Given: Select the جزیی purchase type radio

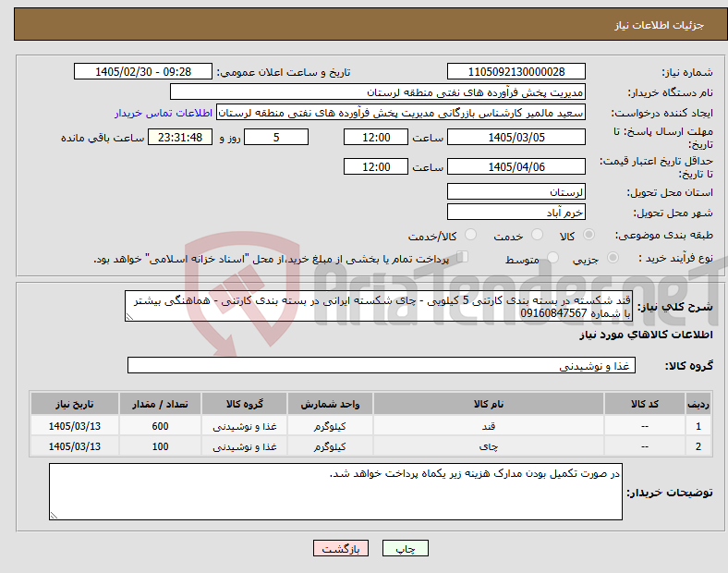Looking at the screenshot, I should coord(613,258).
